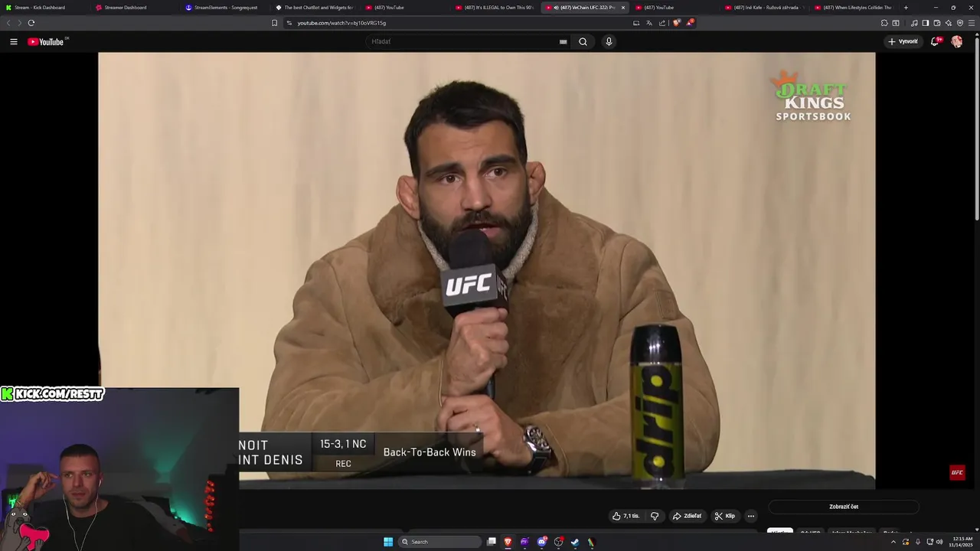
Task: Click the YouTube search magnifier button
Action: 583,41
